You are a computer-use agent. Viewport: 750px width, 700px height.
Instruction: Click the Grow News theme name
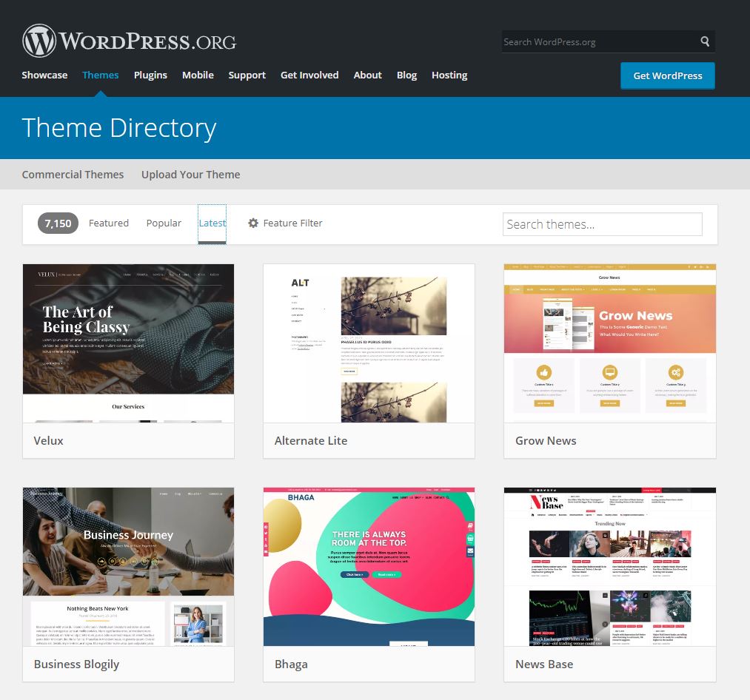(x=546, y=441)
